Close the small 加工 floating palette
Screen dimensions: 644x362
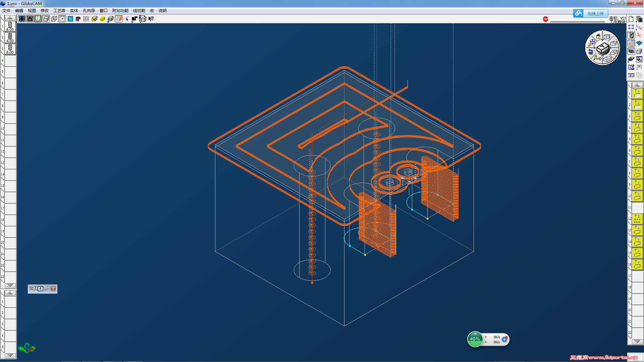(53, 289)
